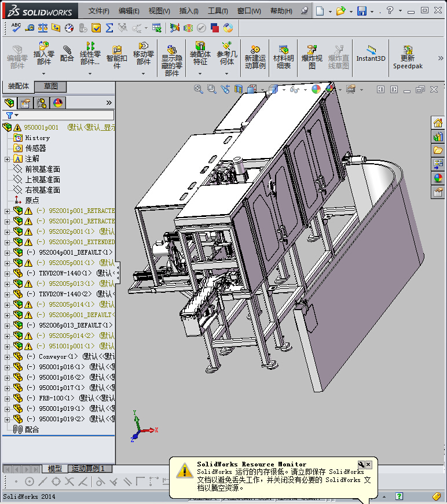The height and width of the screenshot is (504, 447).
Task: Open the 视图(V) menu
Action: point(159,11)
